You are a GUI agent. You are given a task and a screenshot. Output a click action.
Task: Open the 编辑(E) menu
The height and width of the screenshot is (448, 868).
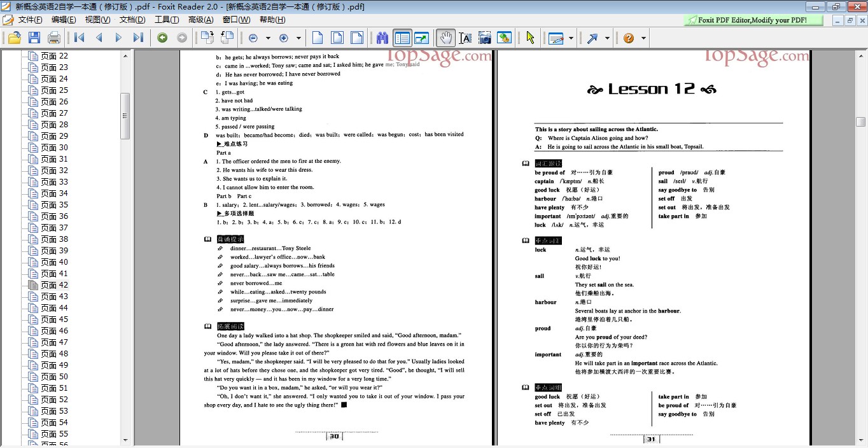pyautogui.click(x=64, y=20)
